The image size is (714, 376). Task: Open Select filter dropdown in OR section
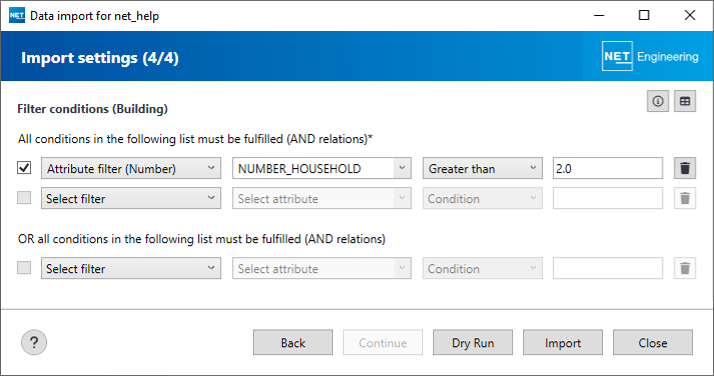[x=131, y=268]
